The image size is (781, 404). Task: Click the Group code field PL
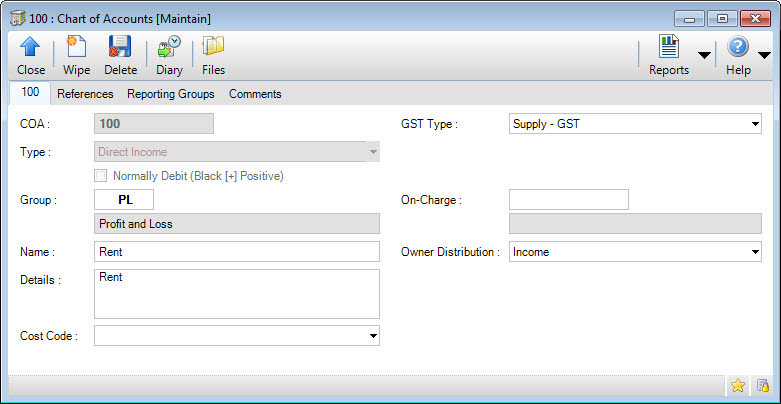click(x=124, y=200)
